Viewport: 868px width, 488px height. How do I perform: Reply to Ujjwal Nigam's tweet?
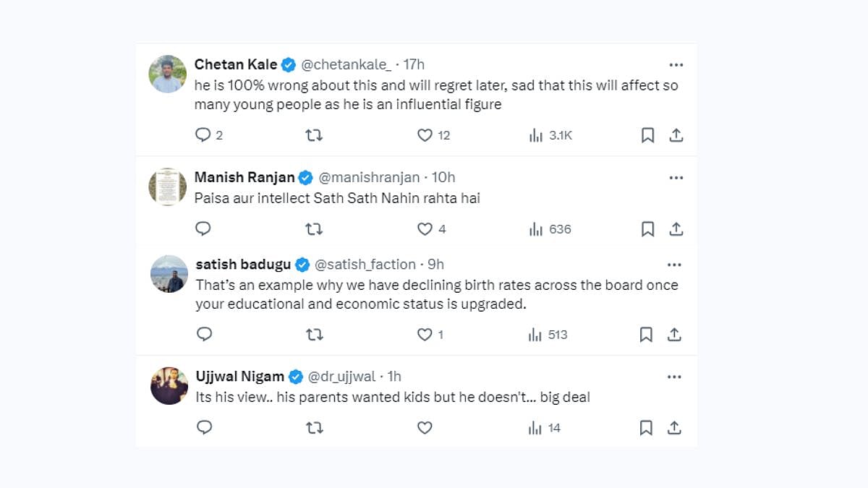[x=205, y=428]
